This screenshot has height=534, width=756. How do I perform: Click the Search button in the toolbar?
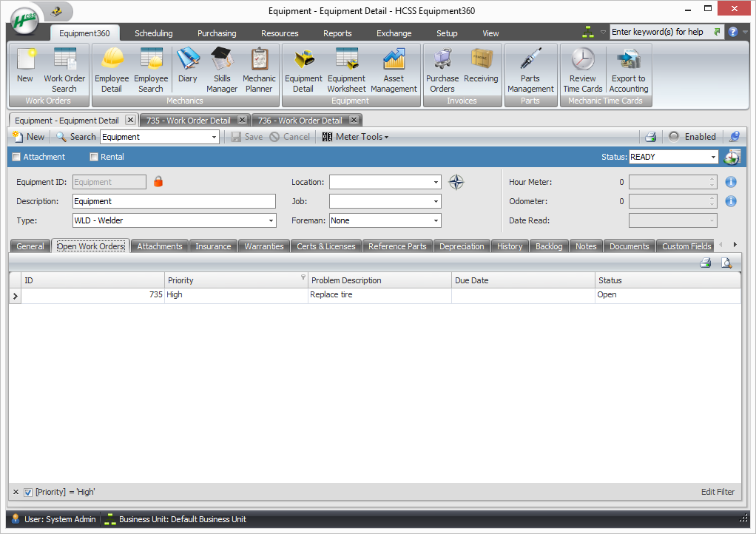coord(76,137)
